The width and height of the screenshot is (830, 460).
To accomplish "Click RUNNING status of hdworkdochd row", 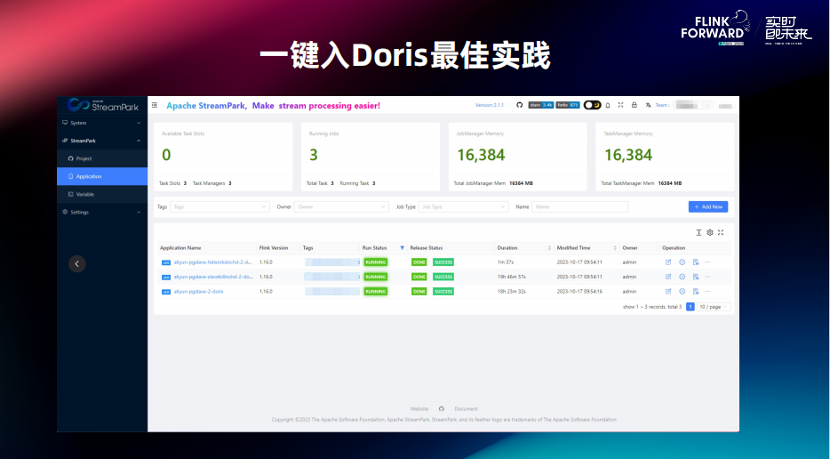I will pos(375,262).
